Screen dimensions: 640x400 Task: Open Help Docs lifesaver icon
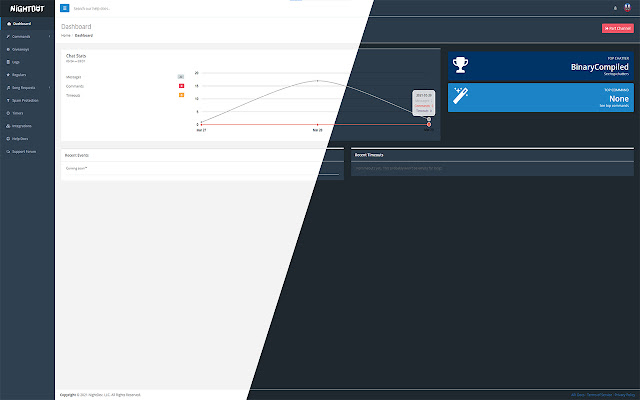click(x=8, y=139)
